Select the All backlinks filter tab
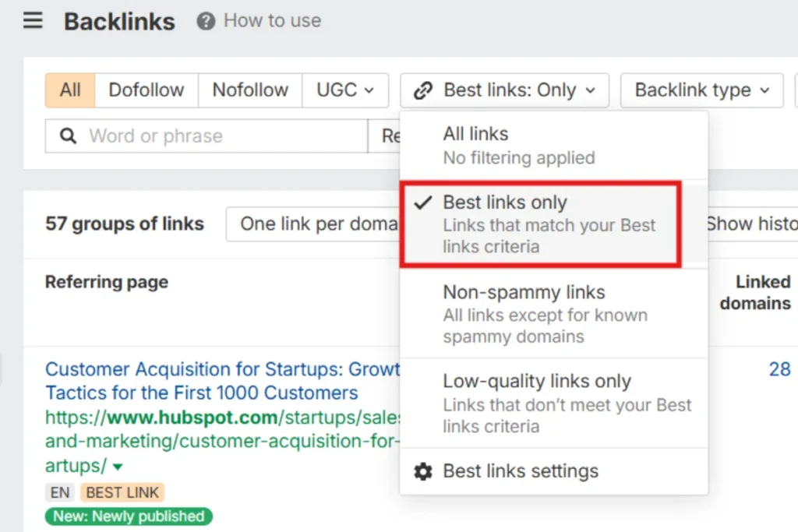 [x=69, y=90]
